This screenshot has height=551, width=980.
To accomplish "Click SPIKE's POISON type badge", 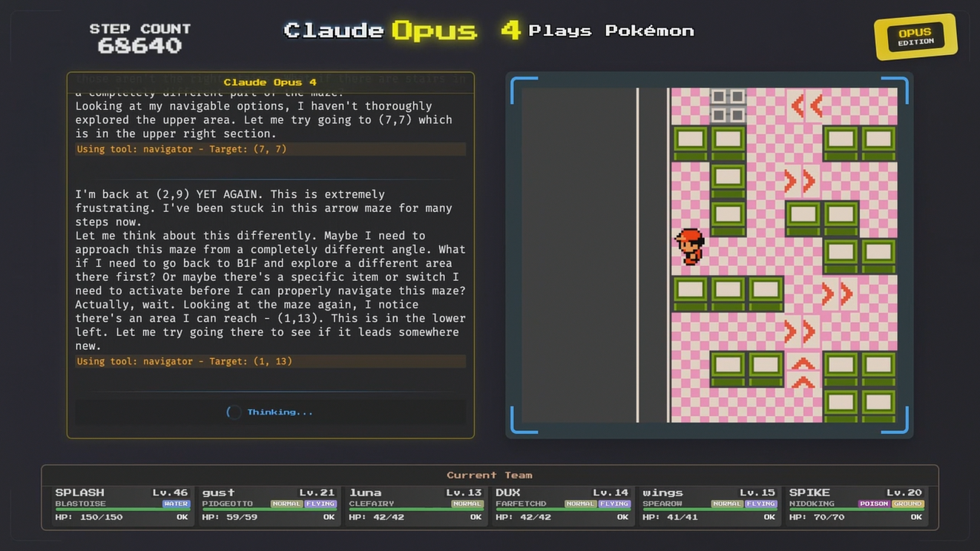I will click(x=873, y=504).
